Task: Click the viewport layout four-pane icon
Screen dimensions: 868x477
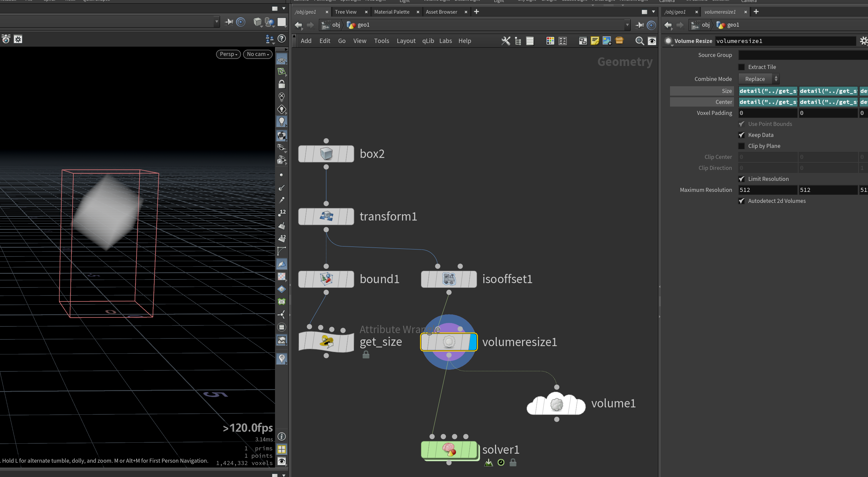Action: (x=282, y=449)
